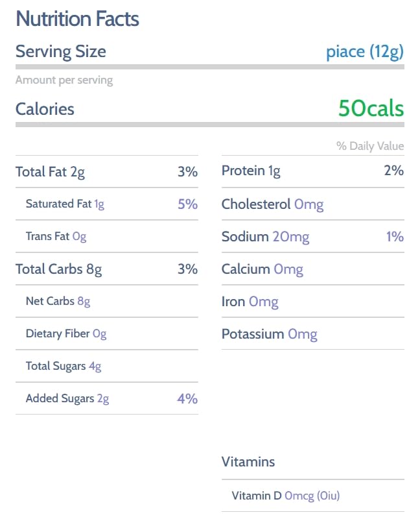Click the Vitamins section heading

coord(248,462)
